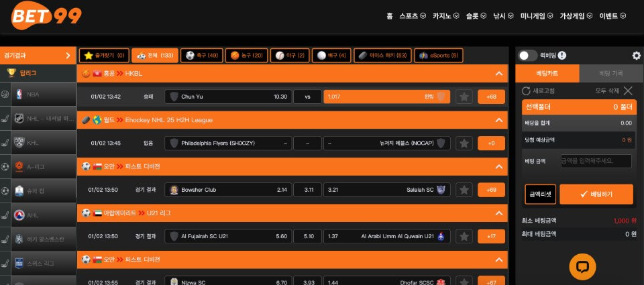Screen dimensions: 644x285
Task: Toggle the 퀵베팅 quick bet switch
Action: point(527,56)
